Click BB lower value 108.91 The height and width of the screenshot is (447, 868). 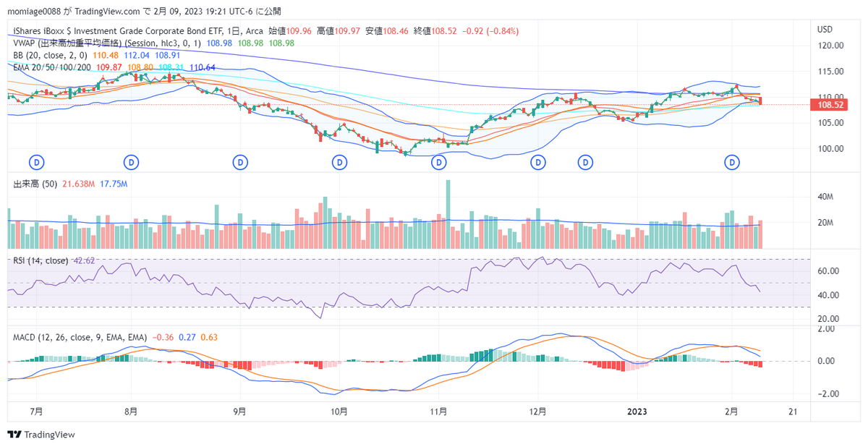coord(168,55)
